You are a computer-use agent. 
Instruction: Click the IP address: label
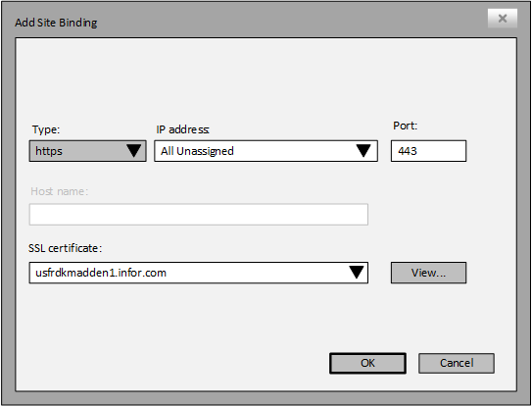click(182, 129)
